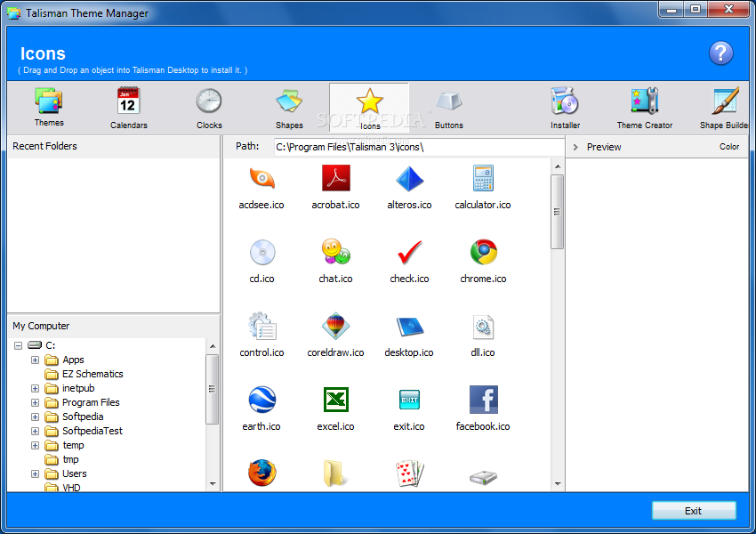Collapse the C: drive tree node
The width and height of the screenshot is (756, 534).
coord(19,345)
